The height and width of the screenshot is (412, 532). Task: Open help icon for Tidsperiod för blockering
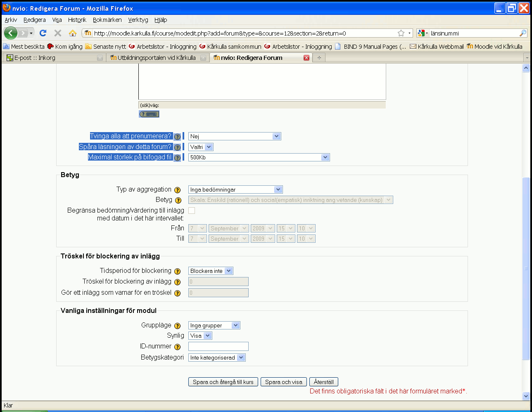pos(178,271)
